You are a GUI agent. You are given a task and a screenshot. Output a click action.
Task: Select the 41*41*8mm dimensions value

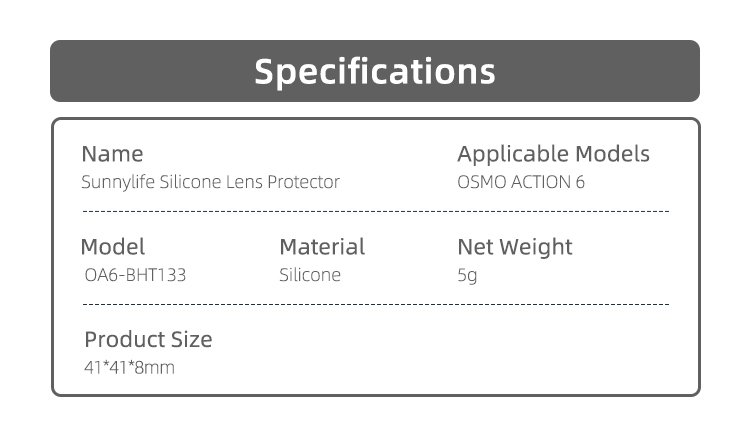[129, 367]
